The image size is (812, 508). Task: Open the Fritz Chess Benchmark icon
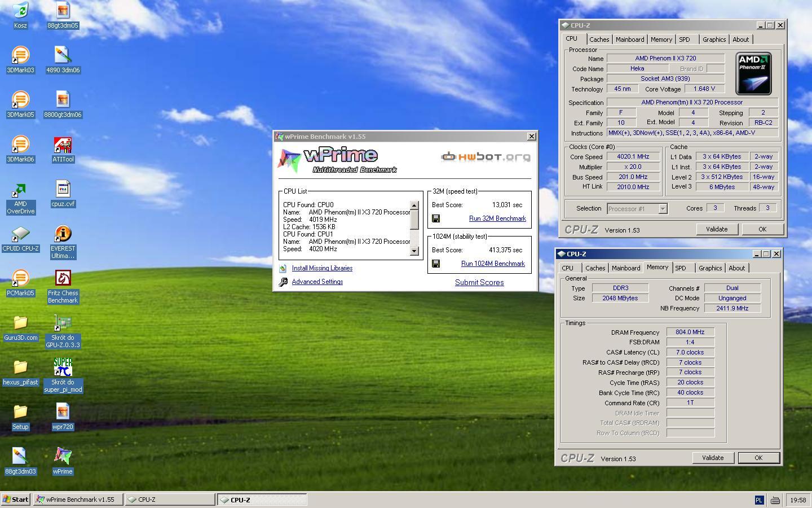click(63, 286)
